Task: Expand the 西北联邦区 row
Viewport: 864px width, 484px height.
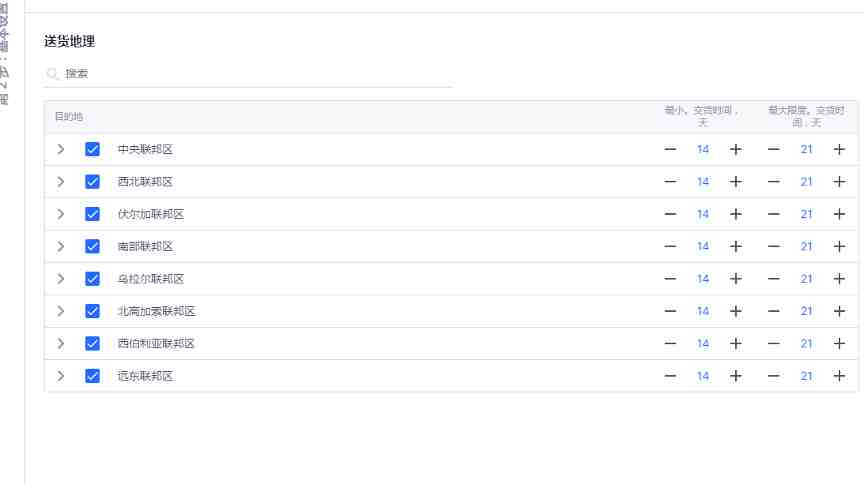Action: (x=61, y=182)
